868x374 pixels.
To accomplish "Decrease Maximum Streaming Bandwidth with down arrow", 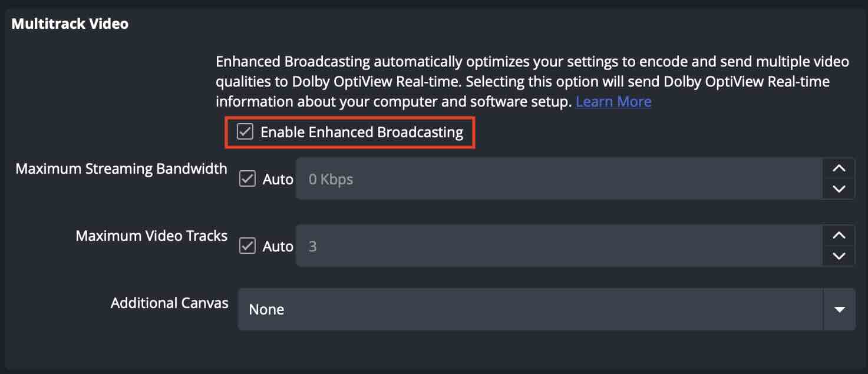I will pos(839,189).
